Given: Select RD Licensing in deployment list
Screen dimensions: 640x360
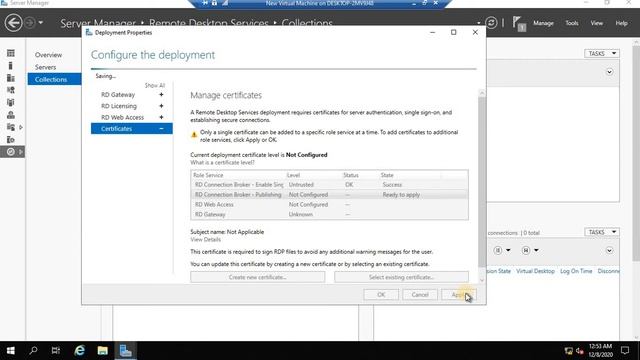Looking at the screenshot, I should [119, 106].
